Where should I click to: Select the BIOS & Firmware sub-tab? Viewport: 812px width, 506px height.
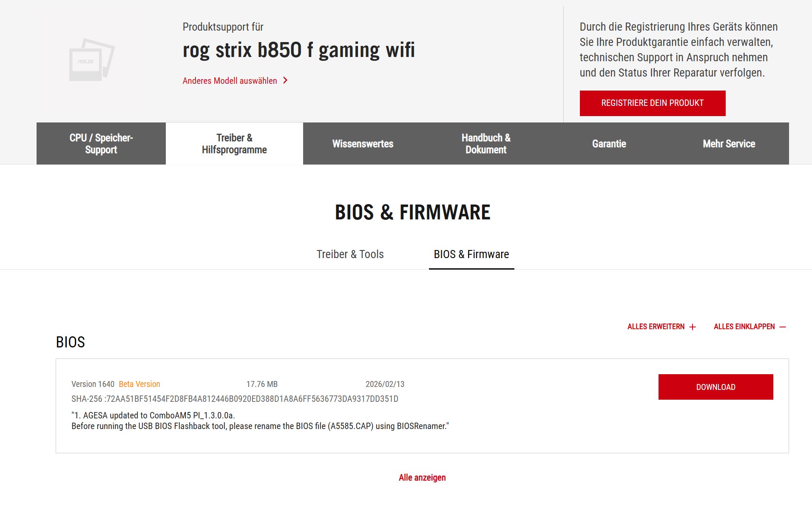pos(471,254)
